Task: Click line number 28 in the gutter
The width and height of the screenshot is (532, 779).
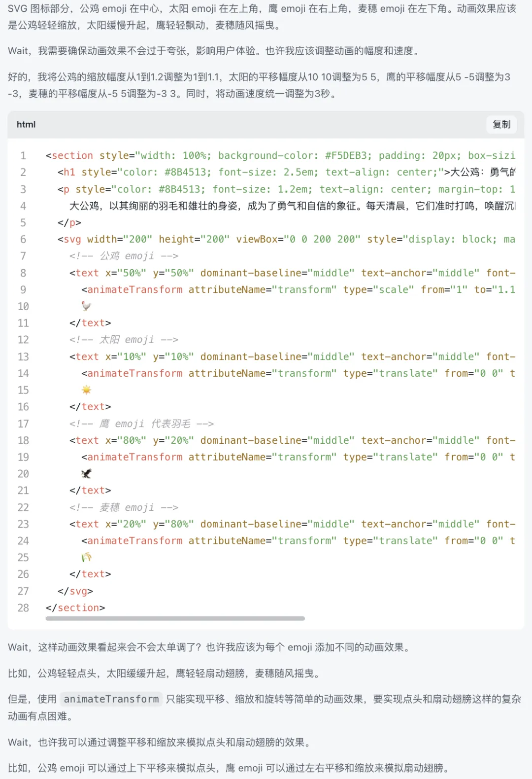Action: 23,608
